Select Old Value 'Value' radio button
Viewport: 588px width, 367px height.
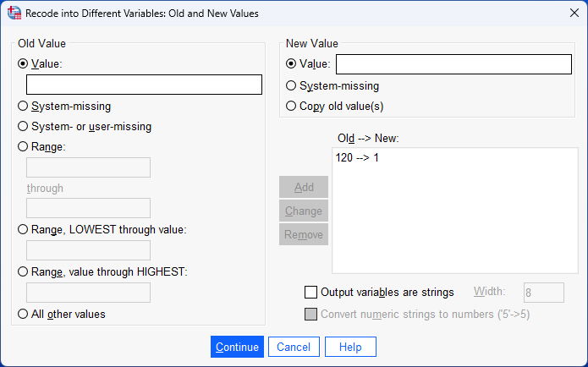pyautogui.click(x=24, y=63)
